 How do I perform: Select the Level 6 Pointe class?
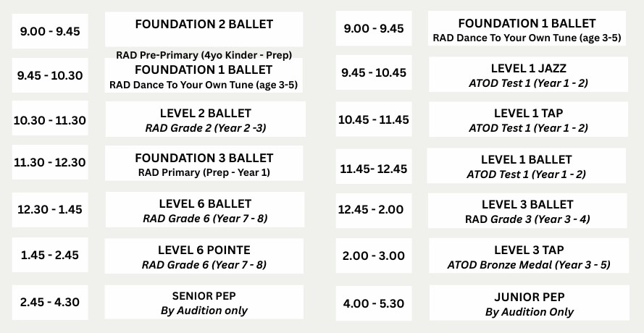pyautogui.click(x=204, y=257)
